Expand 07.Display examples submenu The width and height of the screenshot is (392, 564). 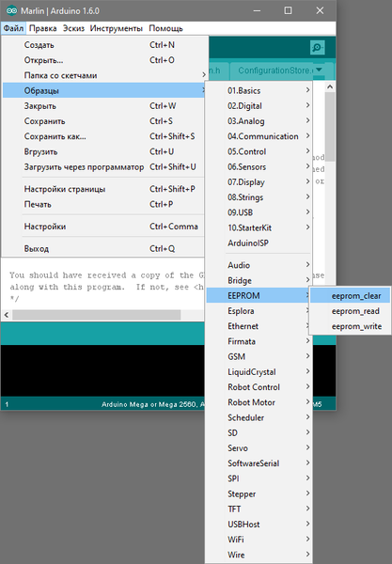[259, 182]
